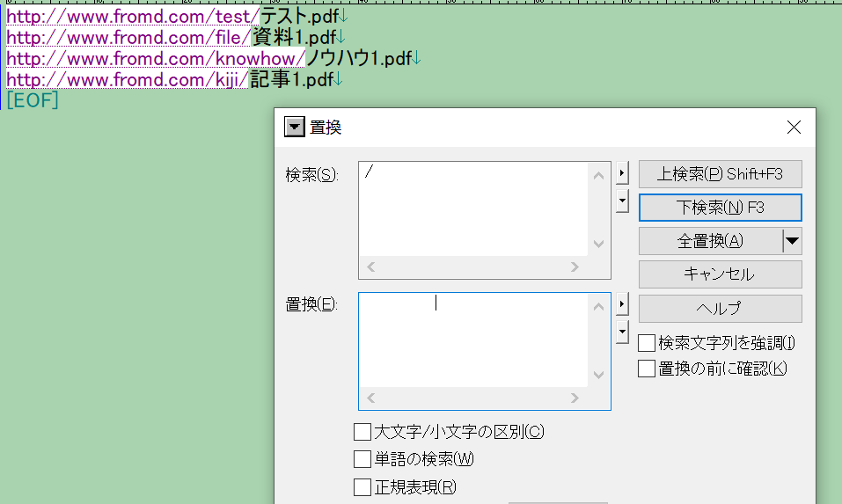The width and height of the screenshot is (842, 504).
Task: Click scroll up arrow in 検索 field
Action: (x=599, y=176)
